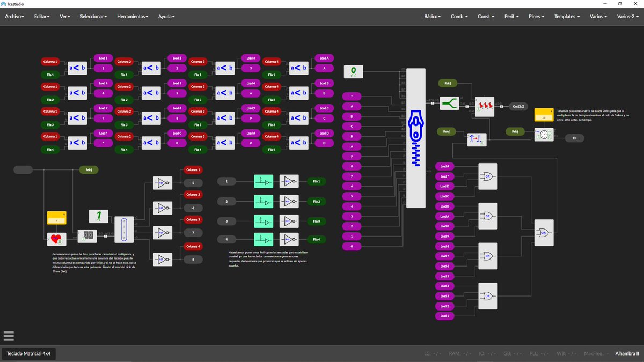The width and height of the screenshot is (644, 362).
Task: Select the green constant 0 block
Action: point(354,71)
